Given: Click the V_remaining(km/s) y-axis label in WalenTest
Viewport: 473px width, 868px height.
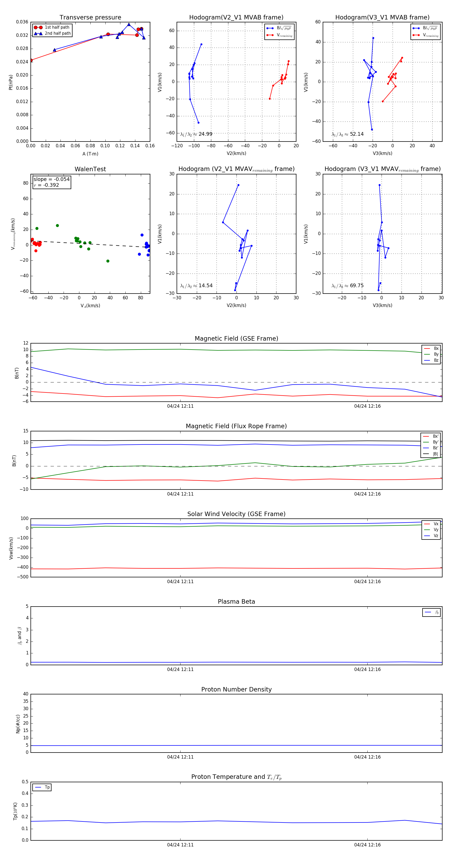Looking at the screenshot, I should [13, 234].
